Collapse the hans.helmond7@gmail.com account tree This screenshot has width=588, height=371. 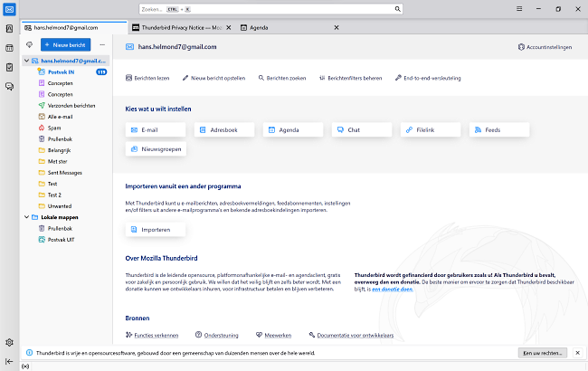(26, 61)
